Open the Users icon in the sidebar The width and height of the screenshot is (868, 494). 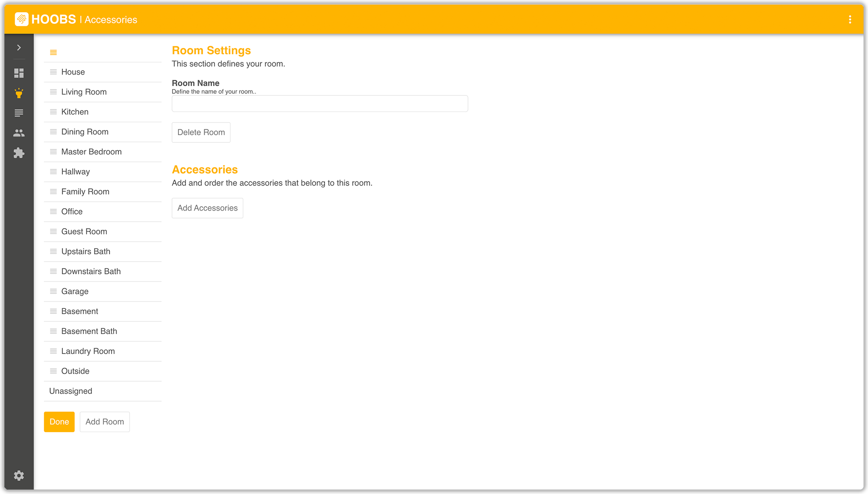19,133
